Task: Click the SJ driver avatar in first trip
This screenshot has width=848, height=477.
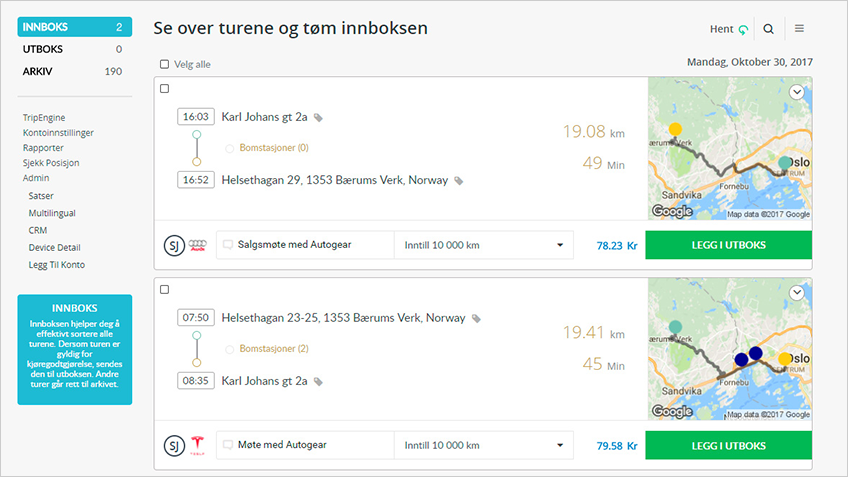Action: pyautogui.click(x=173, y=245)
